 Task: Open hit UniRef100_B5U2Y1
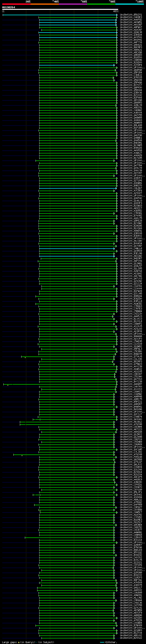[x=131, y=15]
